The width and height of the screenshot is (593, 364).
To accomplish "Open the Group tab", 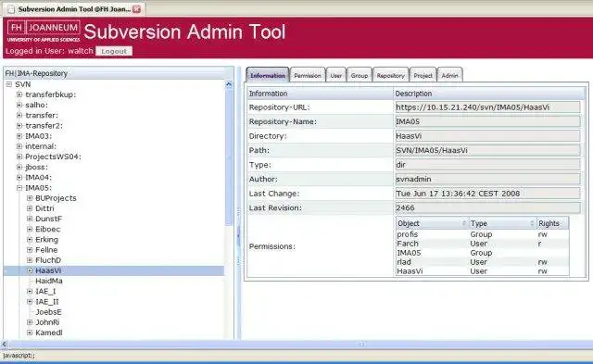I will pyautogui.click(x=360, y=75).
